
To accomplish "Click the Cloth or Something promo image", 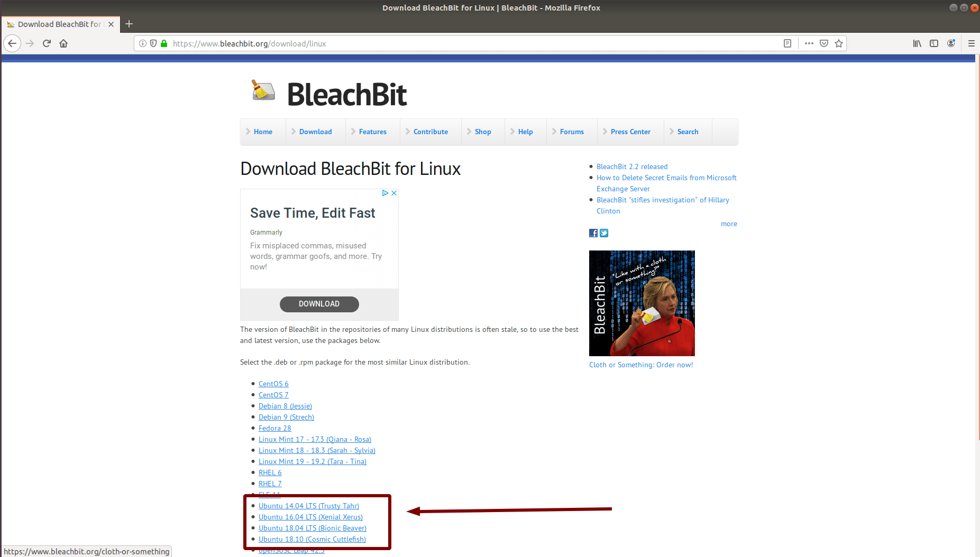I will coord(642,303).
